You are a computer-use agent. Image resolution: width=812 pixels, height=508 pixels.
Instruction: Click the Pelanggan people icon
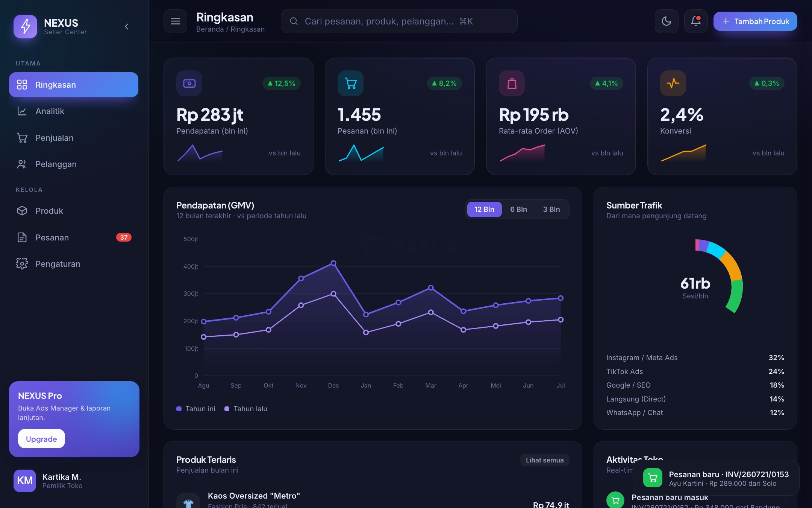pyautogui.click(x=22, y=164)
